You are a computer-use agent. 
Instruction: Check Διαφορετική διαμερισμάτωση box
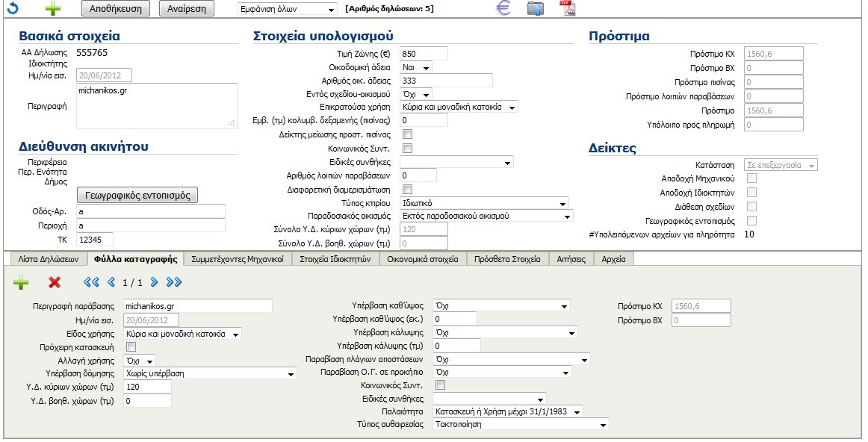pos(407,190)
